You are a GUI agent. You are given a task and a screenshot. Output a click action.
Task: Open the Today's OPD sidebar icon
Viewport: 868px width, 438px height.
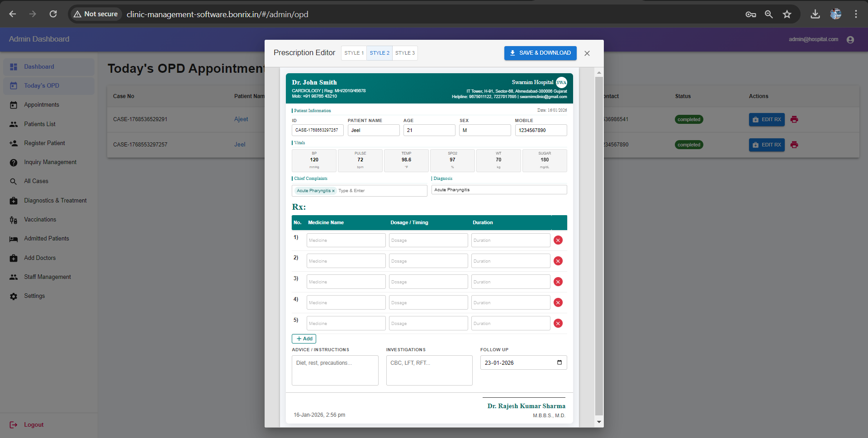coord(14,85)
